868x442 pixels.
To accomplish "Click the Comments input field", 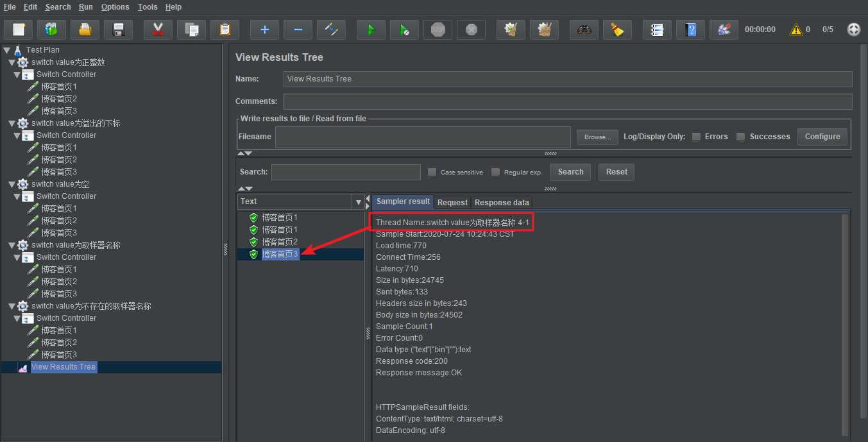I will pyautogui.click(x=568, y=101).
